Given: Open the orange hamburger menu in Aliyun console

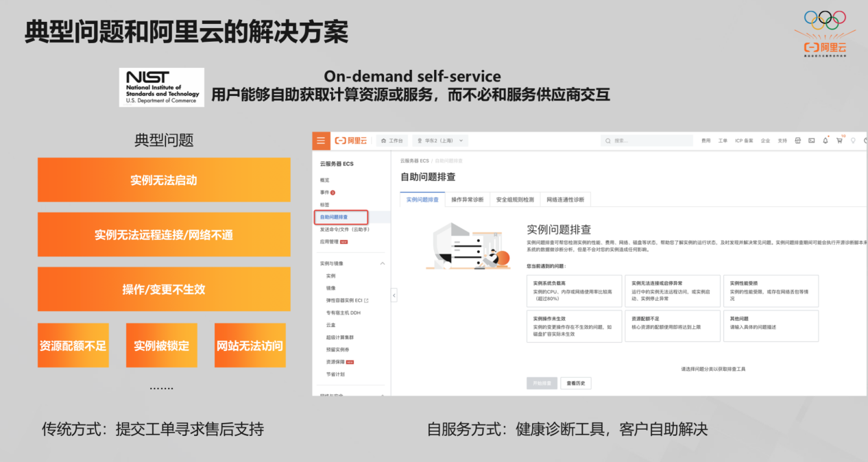Looking at the screenshot, I should (x=321, y=141).
